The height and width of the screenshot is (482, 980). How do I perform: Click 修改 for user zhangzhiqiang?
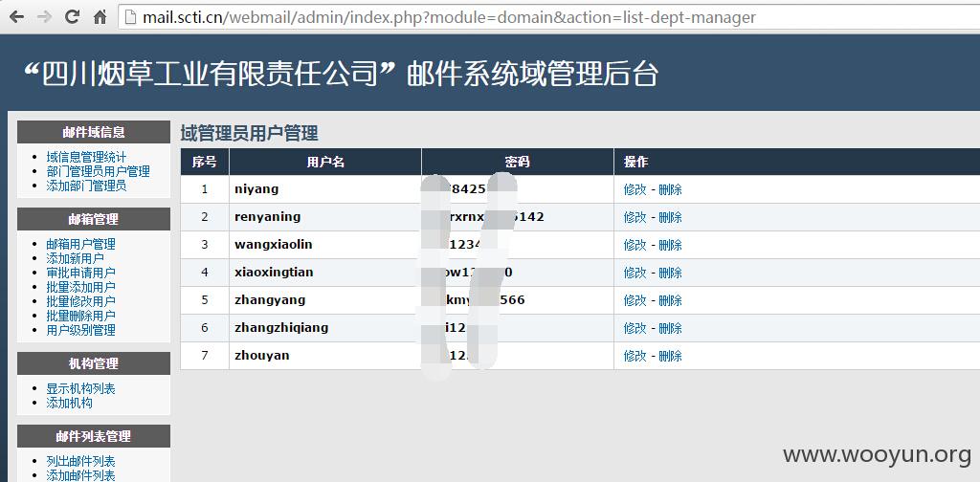pyautogui.click(x=635, y=328)
